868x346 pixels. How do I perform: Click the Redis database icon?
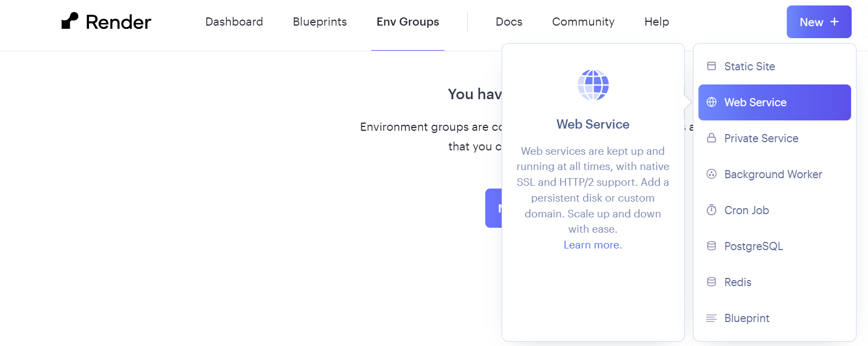[x=712, y=282]
